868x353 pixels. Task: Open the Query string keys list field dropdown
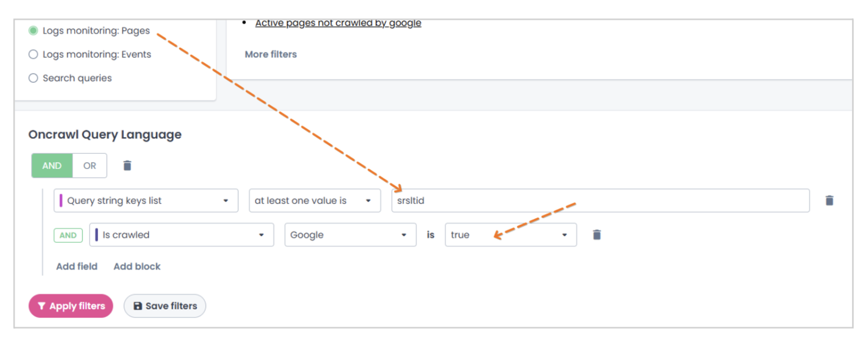(x=146, y=201)
